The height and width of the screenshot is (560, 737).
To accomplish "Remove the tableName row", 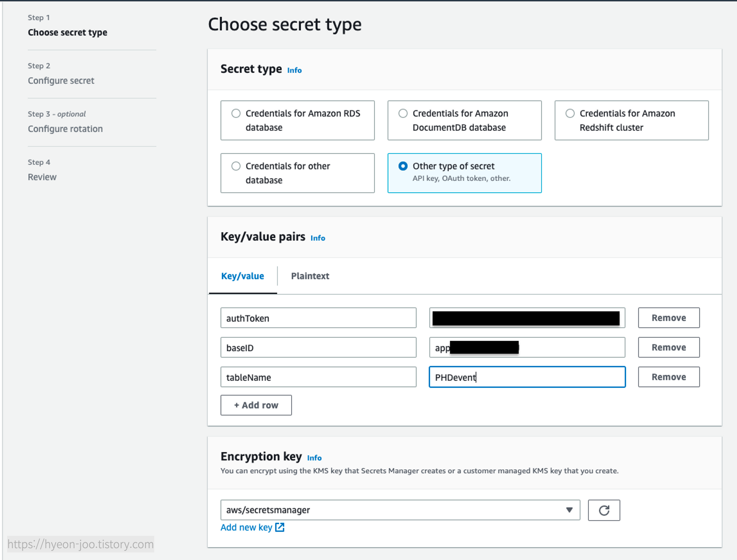I will (668, 377).
